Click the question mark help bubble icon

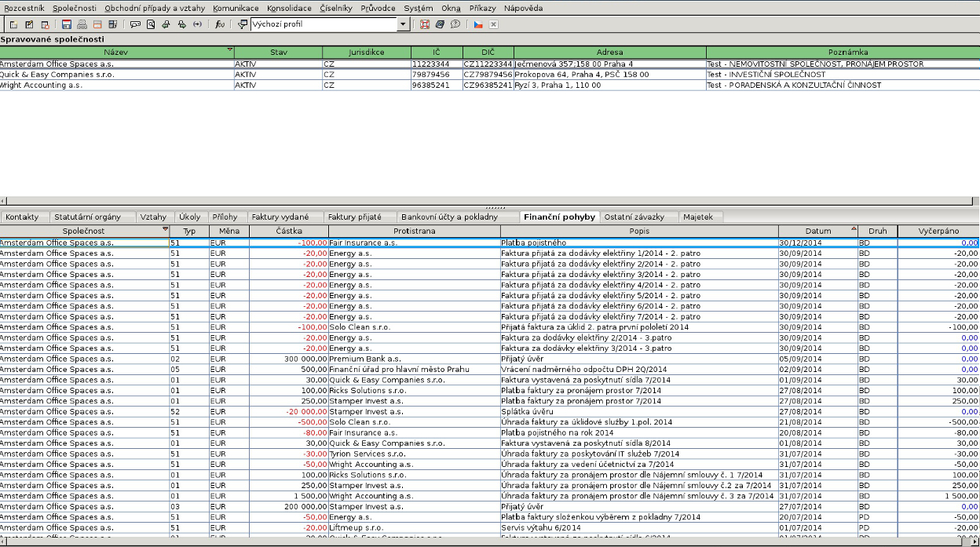click(455, 24)
